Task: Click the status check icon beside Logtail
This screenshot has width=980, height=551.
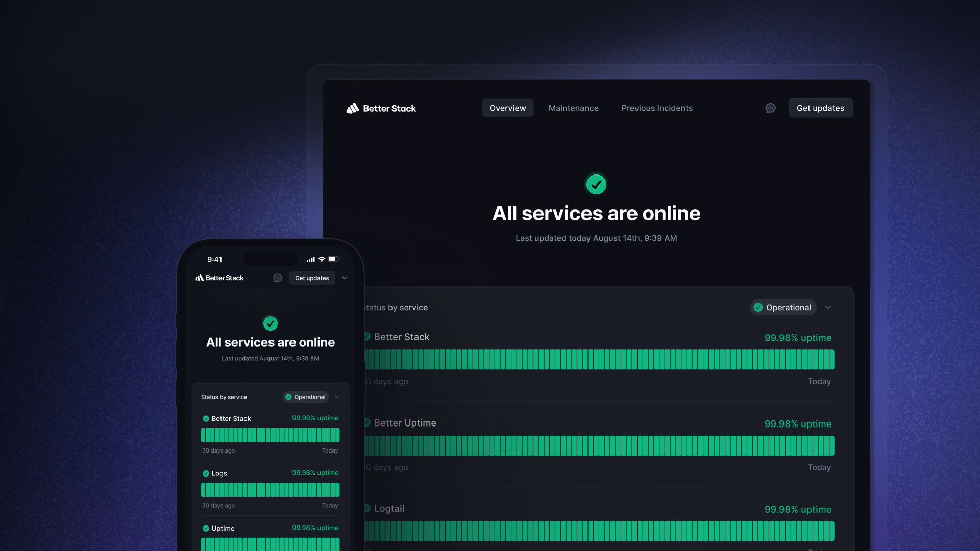Action: tap(365, 508)
